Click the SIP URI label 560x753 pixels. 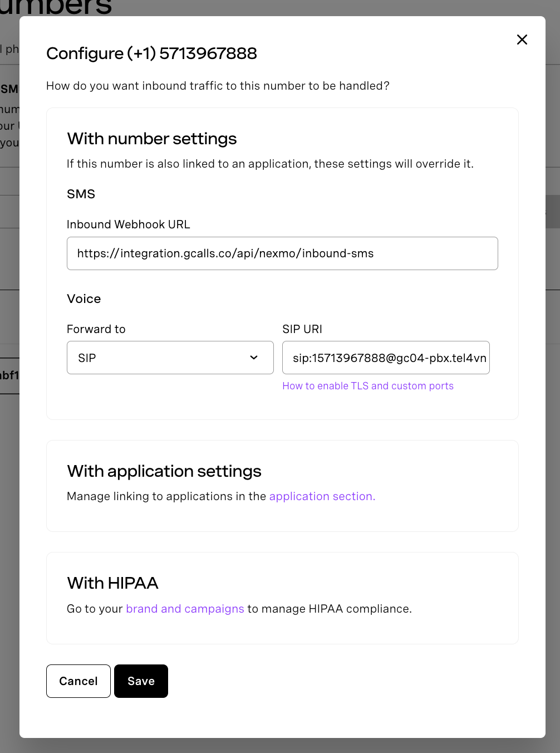tap(302, 329)
